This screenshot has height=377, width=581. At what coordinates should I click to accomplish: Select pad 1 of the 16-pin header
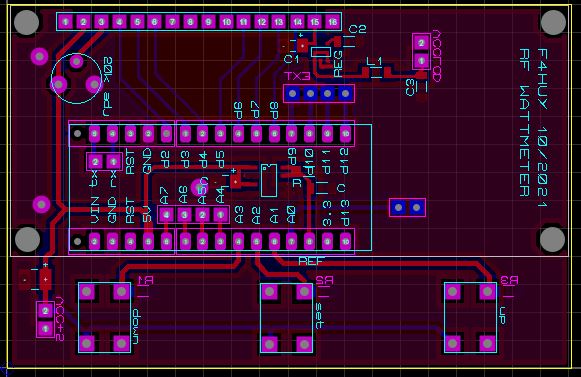65,22
